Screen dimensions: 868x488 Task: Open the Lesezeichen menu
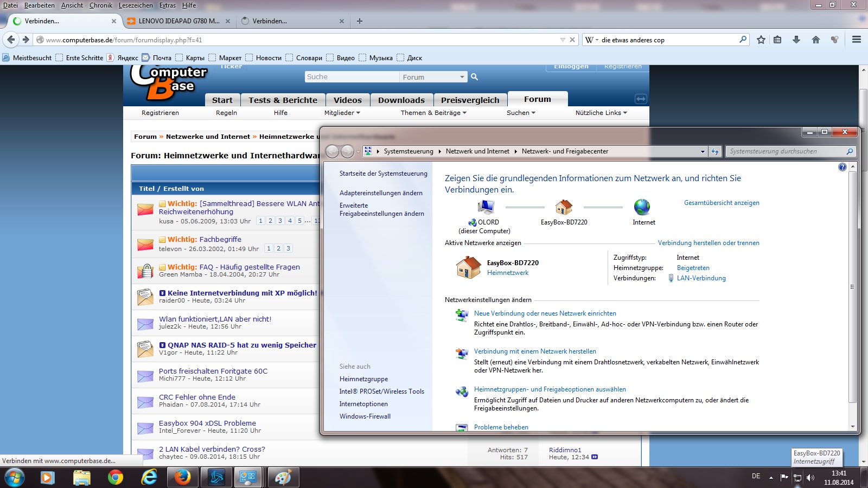[x=136, y=5]
